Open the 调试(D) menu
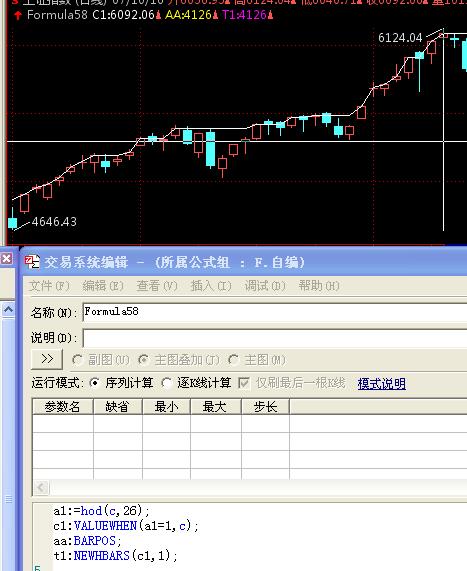This screenshot has height=571, width=467. [265, 286]
